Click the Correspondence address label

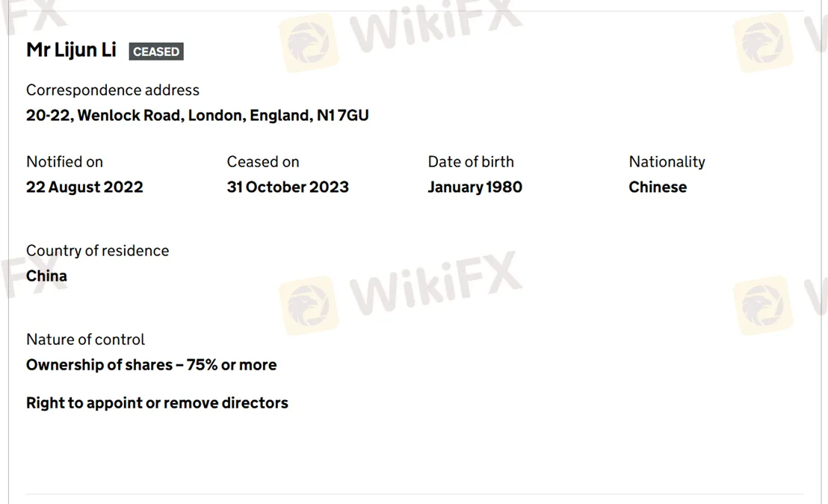point(113,90)
